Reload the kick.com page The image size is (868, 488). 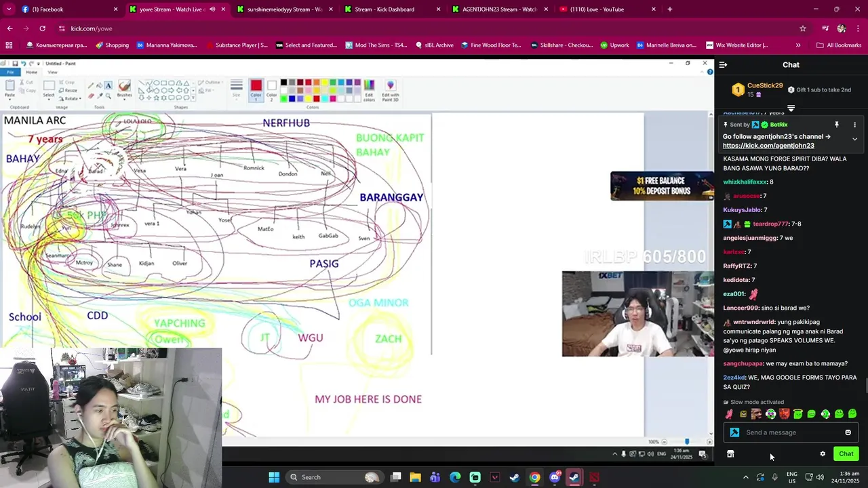[x=42, y=28]
